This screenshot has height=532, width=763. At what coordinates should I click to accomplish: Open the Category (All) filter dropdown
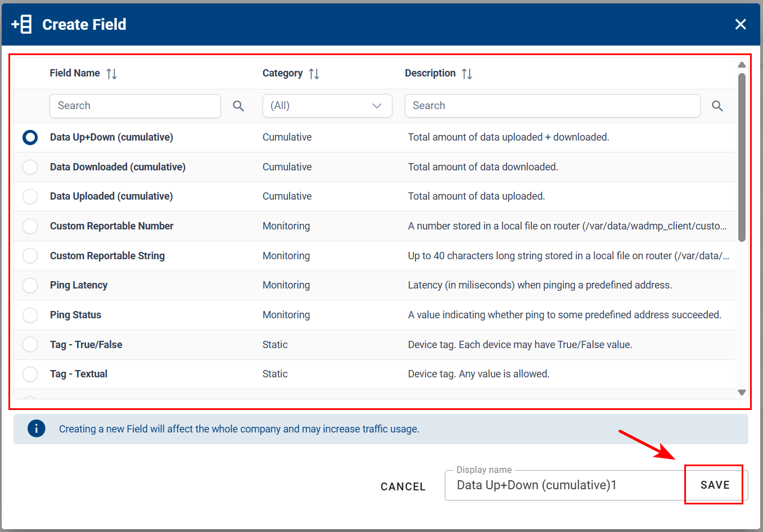327,106
